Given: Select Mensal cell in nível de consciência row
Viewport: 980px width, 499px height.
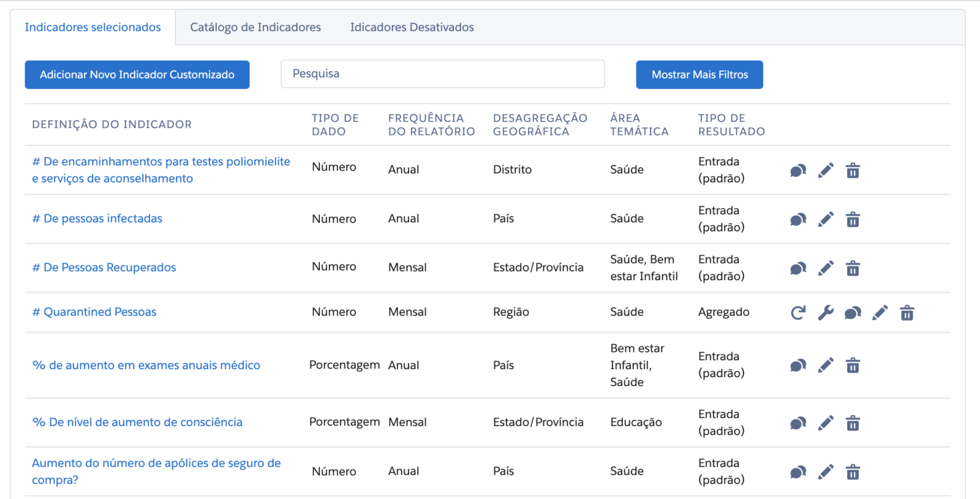Looking at the screenshot, I should [x=407, y=422].
